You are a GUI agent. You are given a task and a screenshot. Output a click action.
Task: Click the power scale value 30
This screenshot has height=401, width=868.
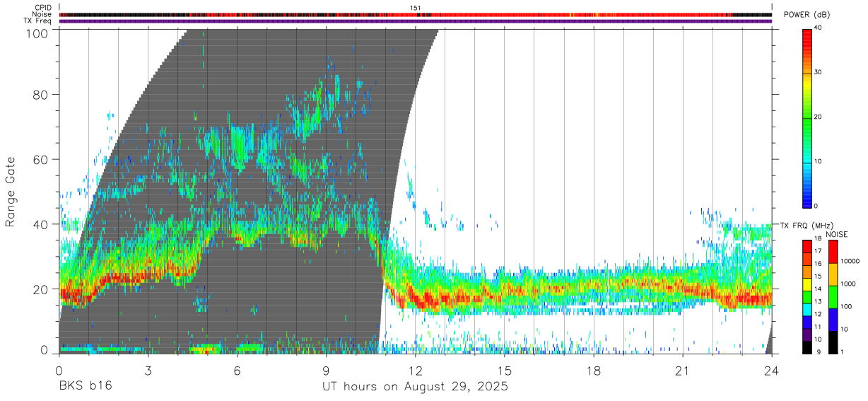coord(818,73)
